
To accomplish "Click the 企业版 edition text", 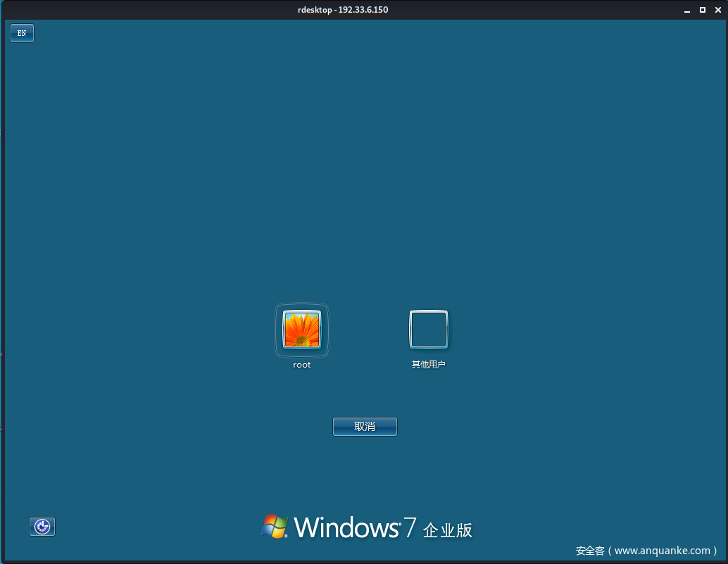I will tap(448, 530).
